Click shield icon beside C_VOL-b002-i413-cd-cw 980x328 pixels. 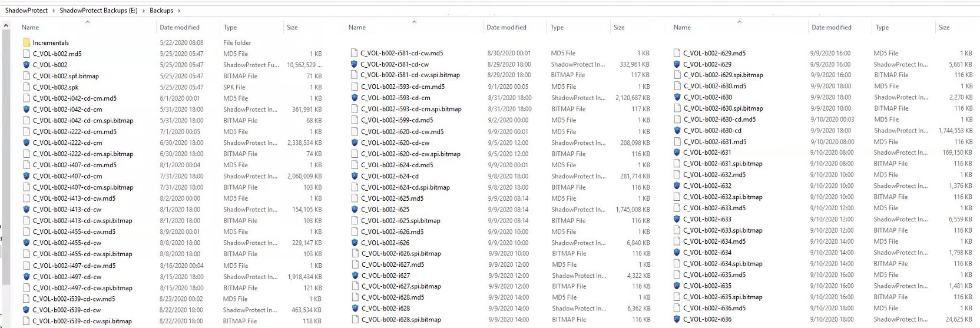[x=27, y=209]
